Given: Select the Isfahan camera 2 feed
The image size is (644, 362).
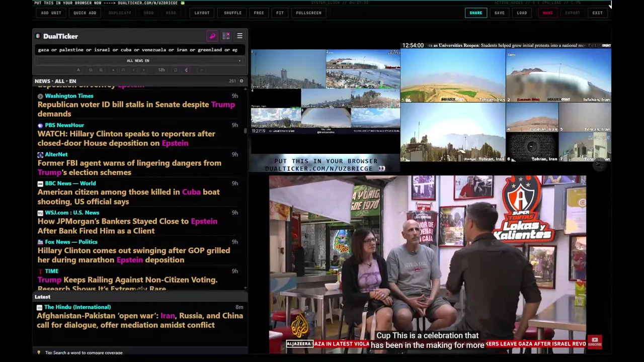Looking at the screenshot, I should click(x=558, y=75).
